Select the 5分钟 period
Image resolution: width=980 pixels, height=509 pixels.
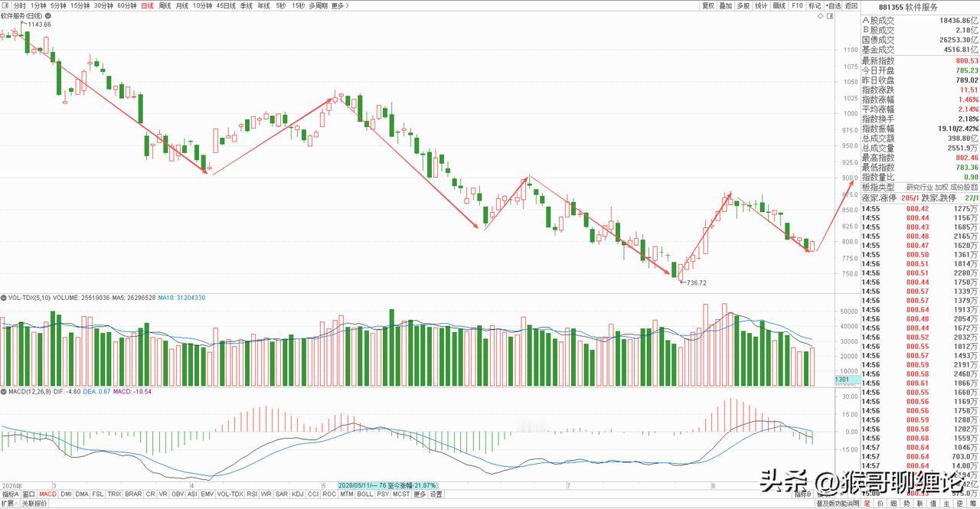[58, 5]
